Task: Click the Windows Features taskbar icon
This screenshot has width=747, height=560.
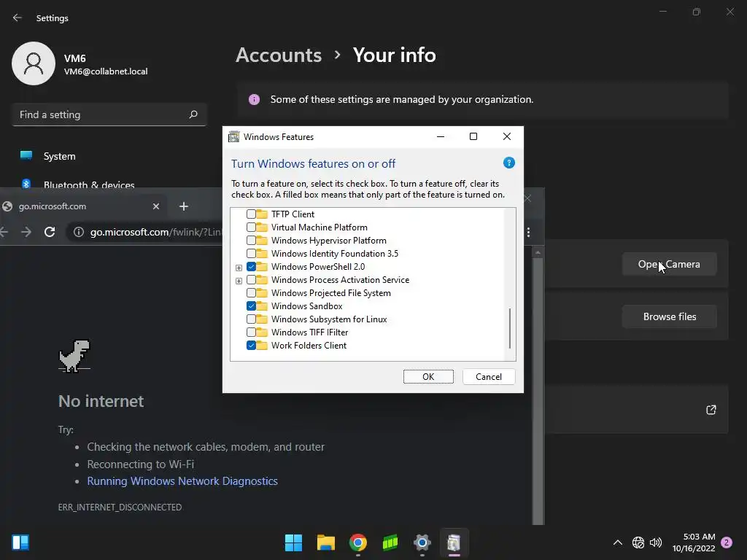Action: pyautogui.click(x=454, y=542)
